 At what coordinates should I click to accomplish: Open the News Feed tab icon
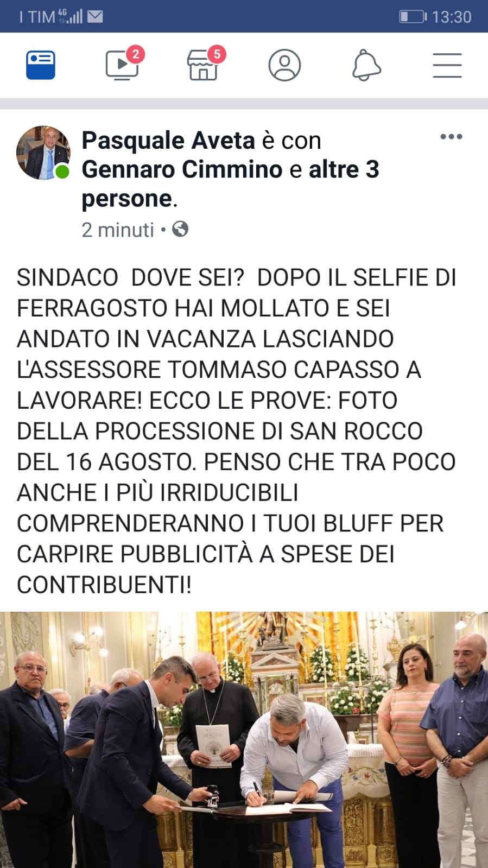pos(41,65)
